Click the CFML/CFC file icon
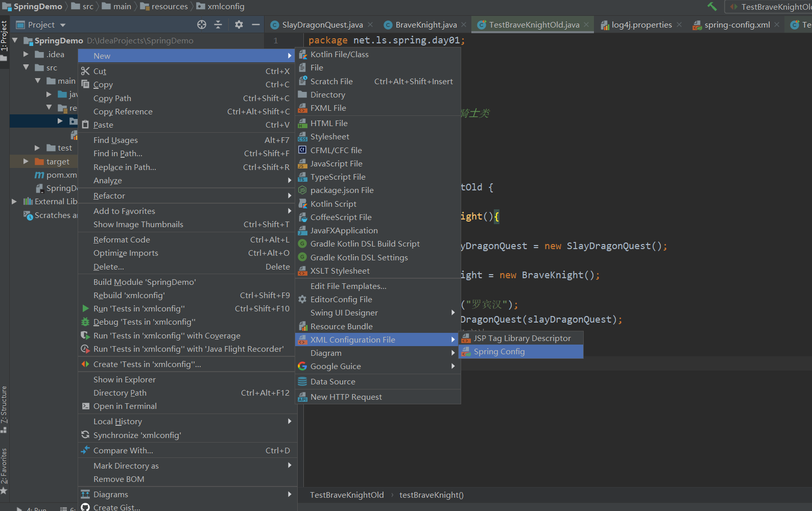This screenshot has height=511, width=812. point(302,150)
